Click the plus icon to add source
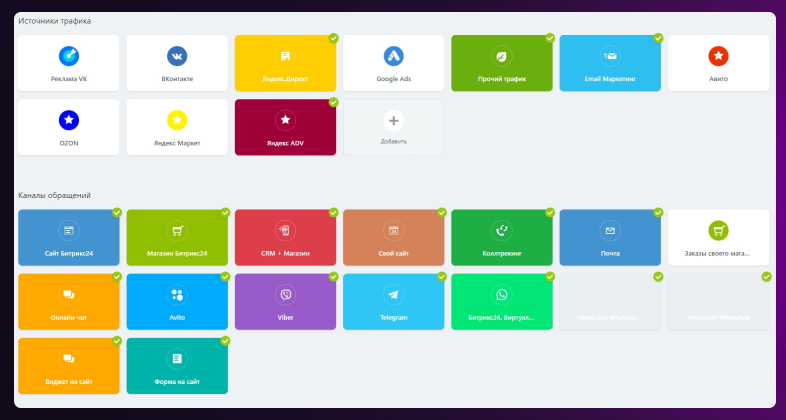 click(394, 120)
